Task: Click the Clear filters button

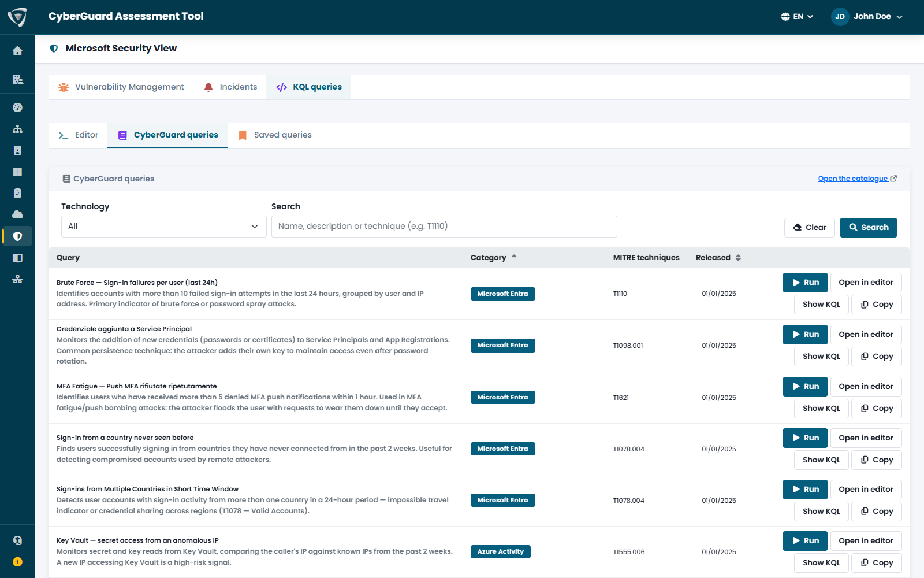Action: tap(810, 228)
